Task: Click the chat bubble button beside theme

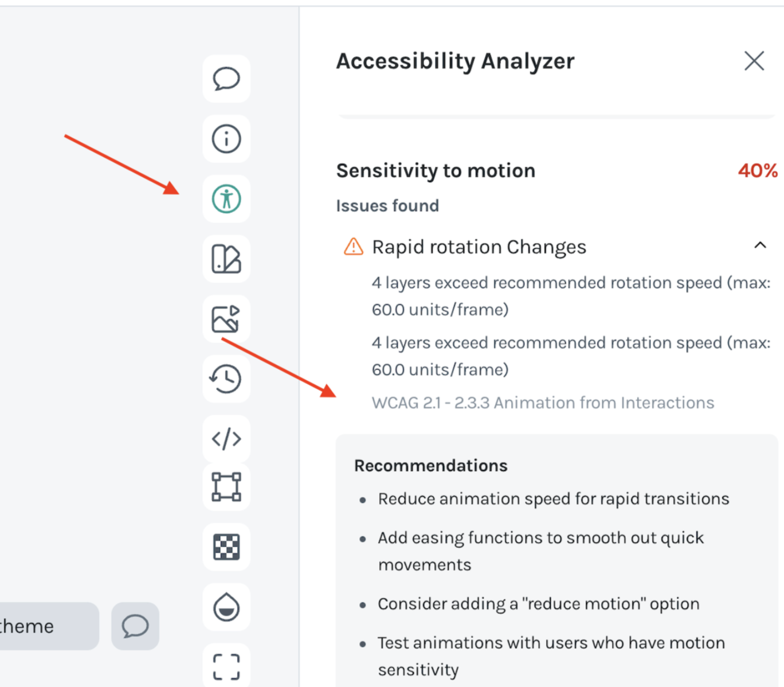Action: tap(135, 626)
